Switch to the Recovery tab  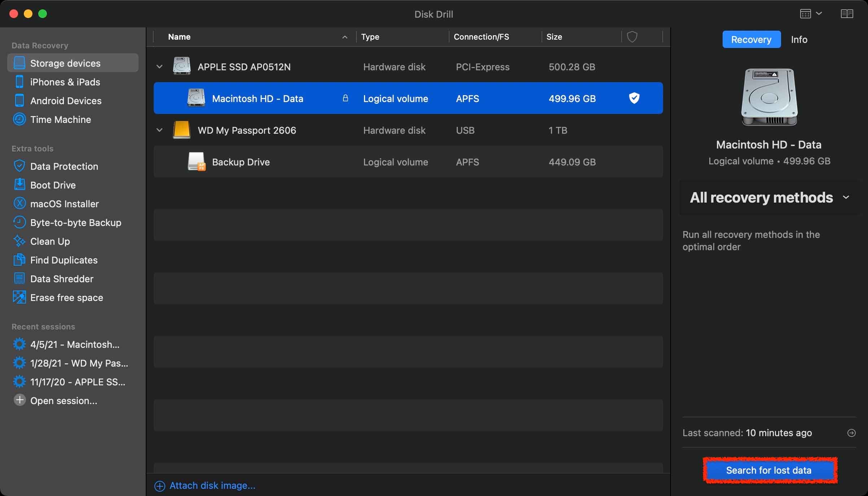coord(751,39)
